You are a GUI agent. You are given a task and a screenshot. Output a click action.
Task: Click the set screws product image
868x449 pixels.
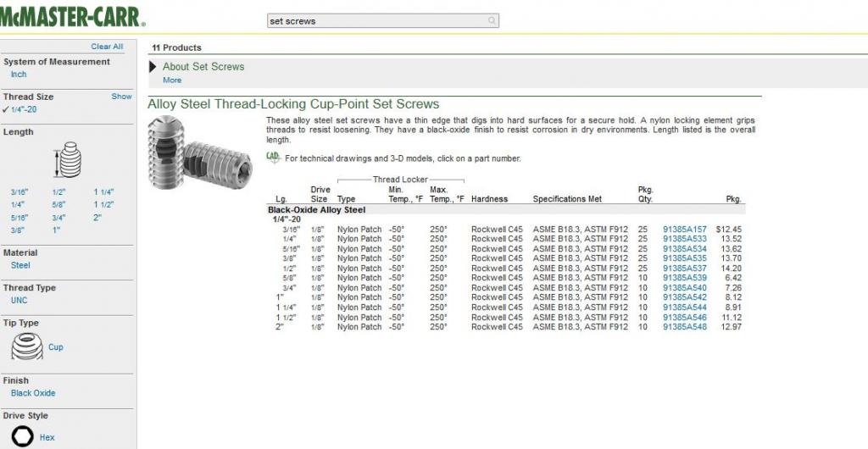tap(200, 152)
